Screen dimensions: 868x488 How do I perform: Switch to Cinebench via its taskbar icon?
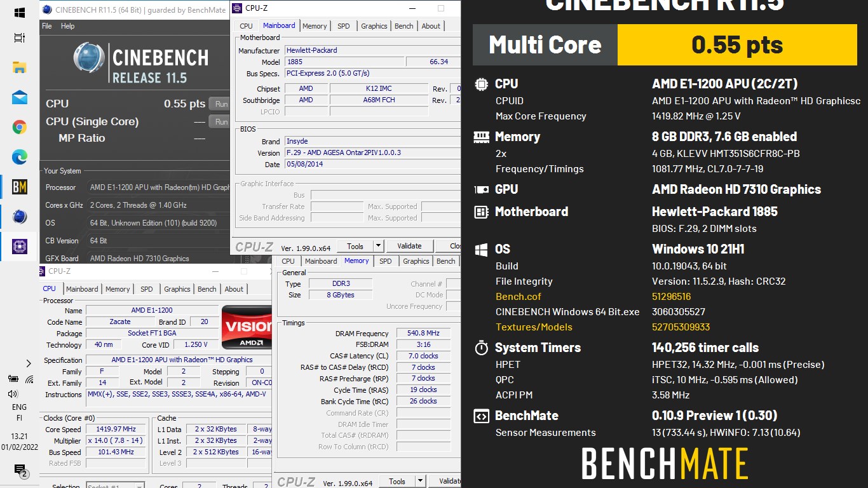coord(19,217)
